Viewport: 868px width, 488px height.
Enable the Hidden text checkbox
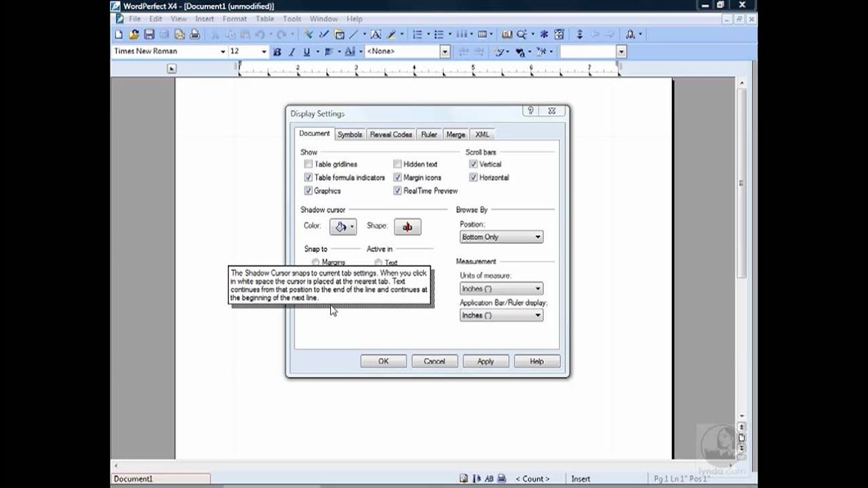(397, 164)
